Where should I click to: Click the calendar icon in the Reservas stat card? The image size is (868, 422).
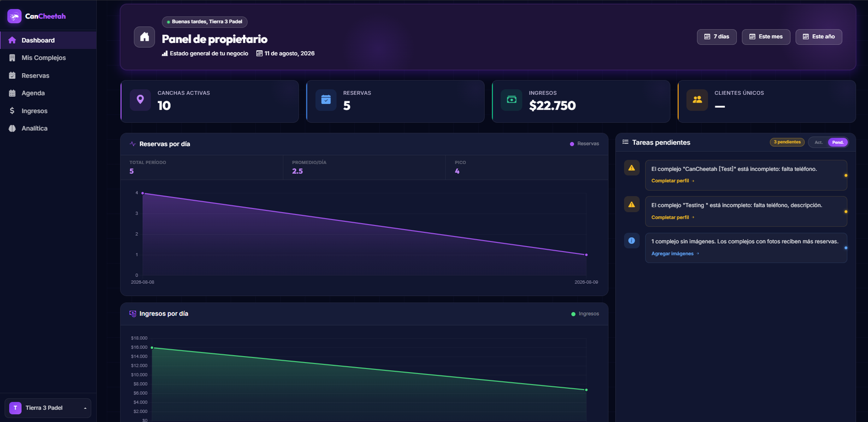coord(326,100)
